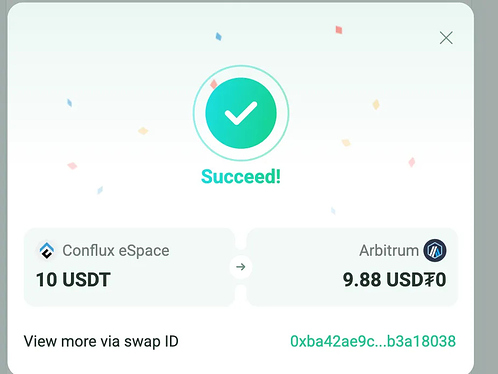The image size is (498, 374).
Task: Close the Succeed dialog with the X
Action: [446, 38]
